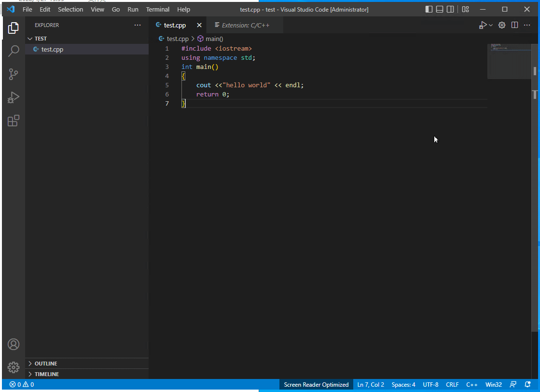This screenshot has height=392, width=540.
Task: Toggle the secondary side bar layout button
Action: (450, 9)
